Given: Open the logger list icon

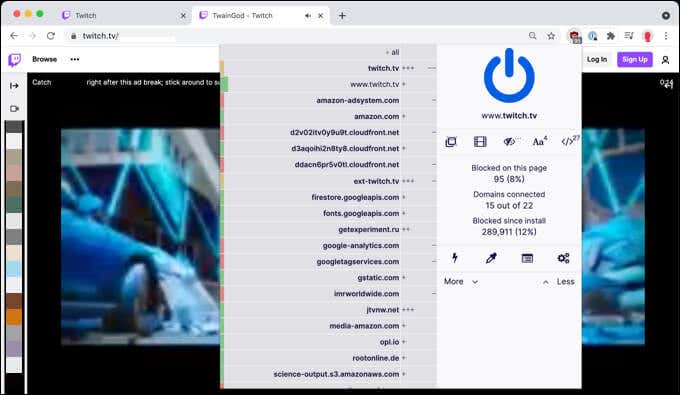Looking at the screenshot, I should tap(527, 258).
